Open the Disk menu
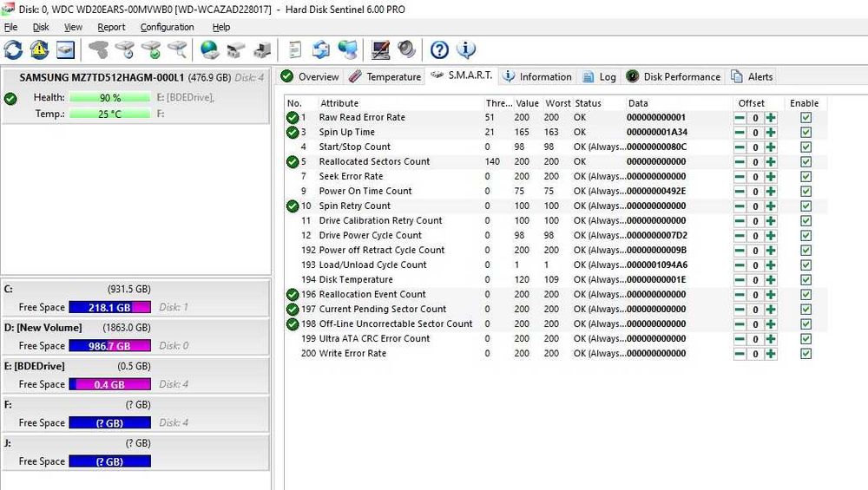Viewport: 868px width, 490px height. [x=41, y=27]
